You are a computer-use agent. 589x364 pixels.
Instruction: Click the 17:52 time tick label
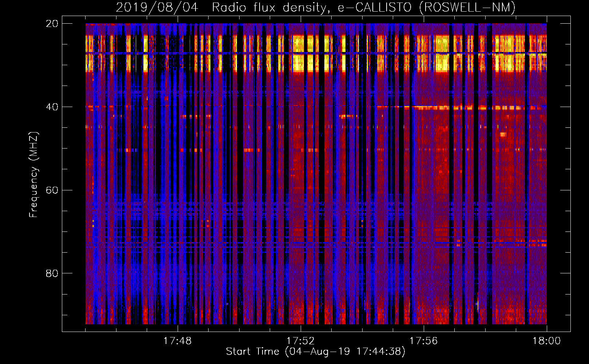click(300, 341)
